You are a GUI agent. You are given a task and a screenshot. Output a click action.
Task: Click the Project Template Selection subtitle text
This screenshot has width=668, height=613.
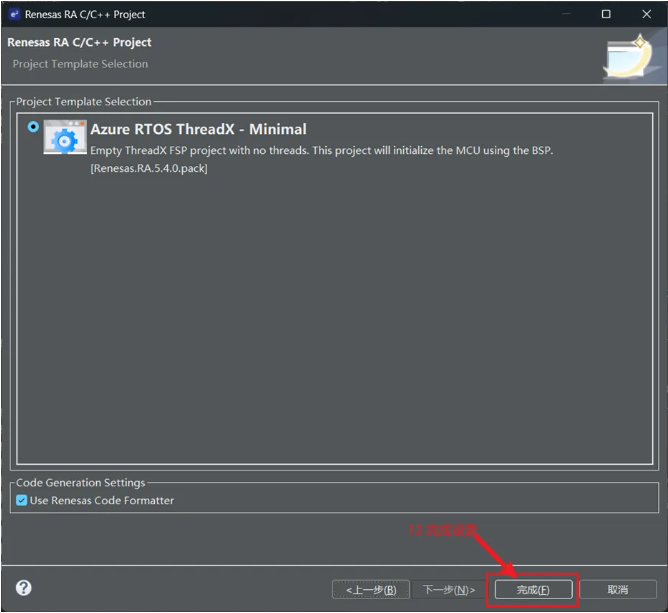[81, 64]
